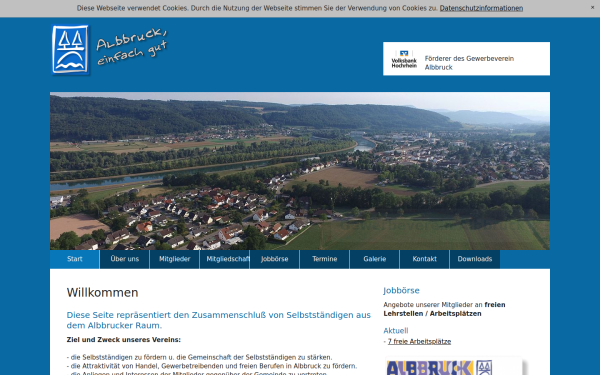Click the blue 'Diese Seite repräsentiert' intro text
This screenshot has width=600, height=375.
218,320
